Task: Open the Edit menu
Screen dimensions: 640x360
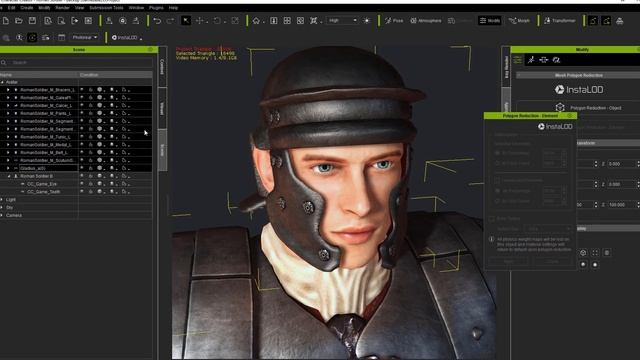Action: 11,7
